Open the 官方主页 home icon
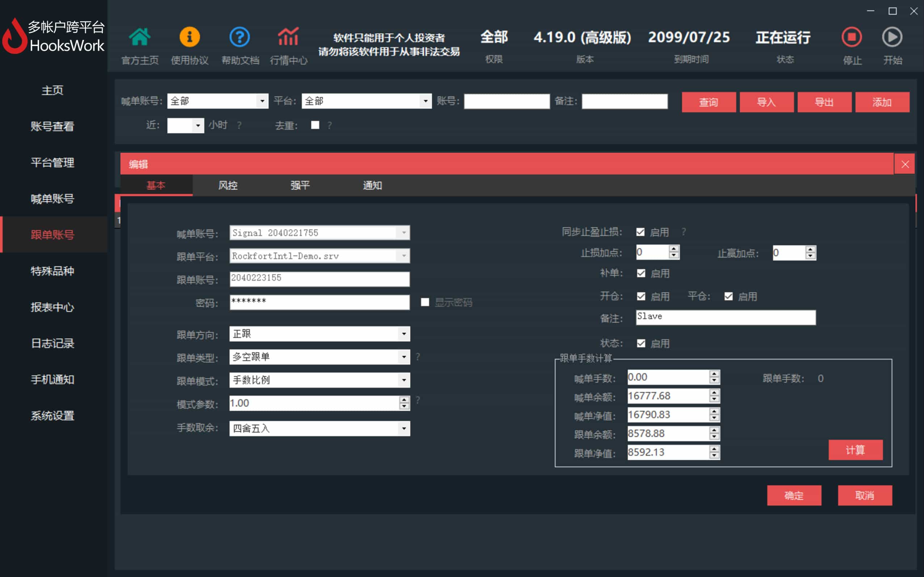 140,37
